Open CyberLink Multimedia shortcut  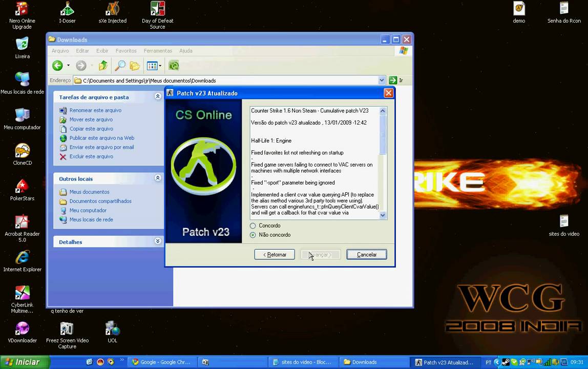tap(22, 299)
